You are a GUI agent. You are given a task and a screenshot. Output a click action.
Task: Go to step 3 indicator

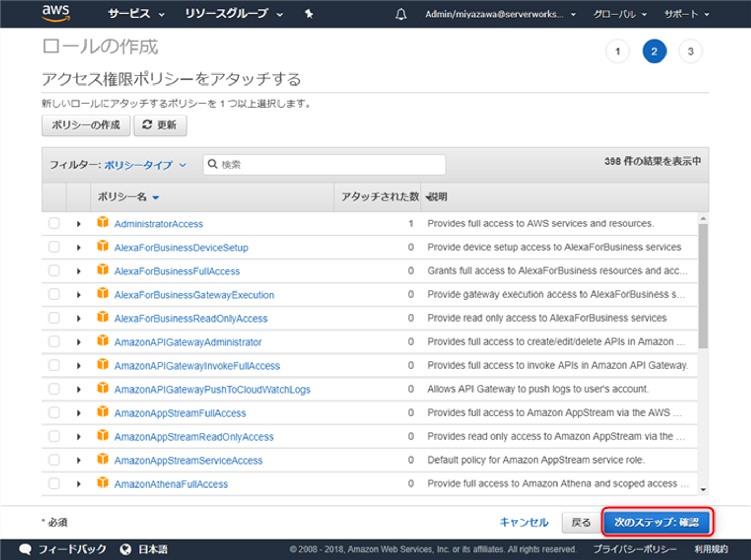click(x=691, y=51)
